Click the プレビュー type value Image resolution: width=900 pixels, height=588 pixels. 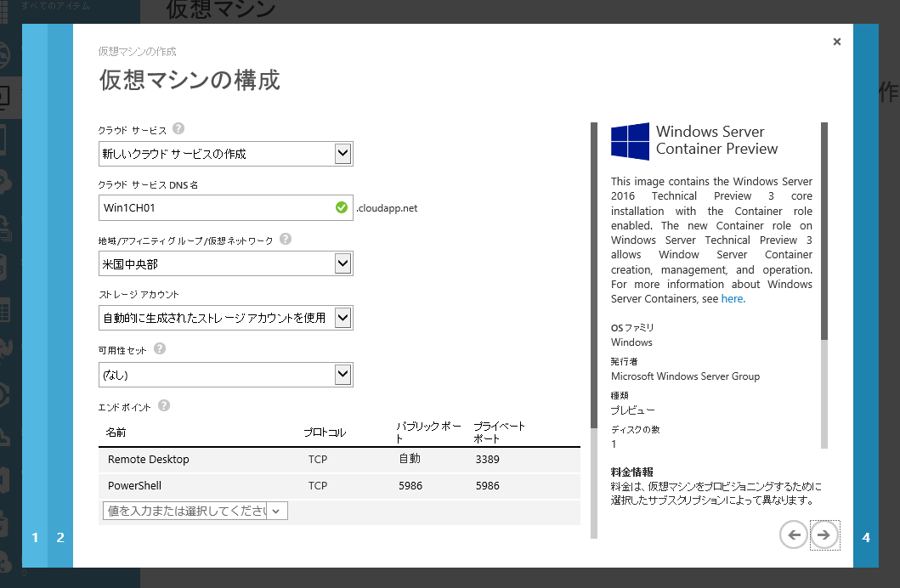[x=632, y=410]
